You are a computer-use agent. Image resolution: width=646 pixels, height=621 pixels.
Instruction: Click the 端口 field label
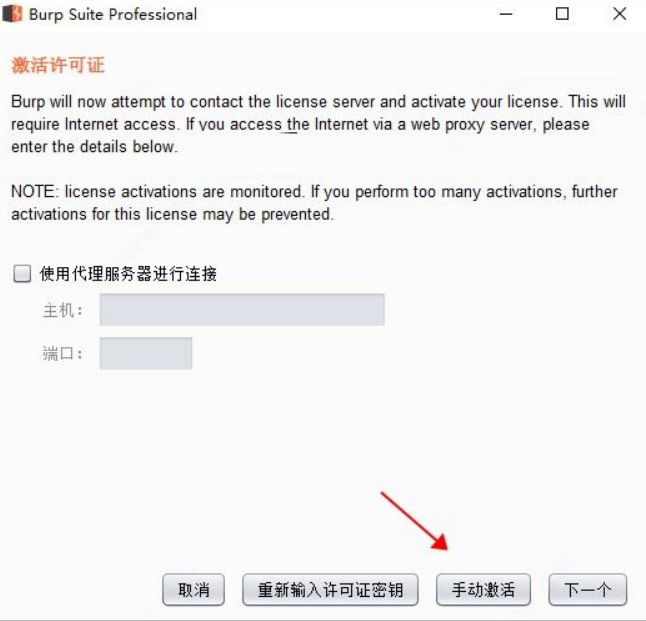tap(63, 354)
